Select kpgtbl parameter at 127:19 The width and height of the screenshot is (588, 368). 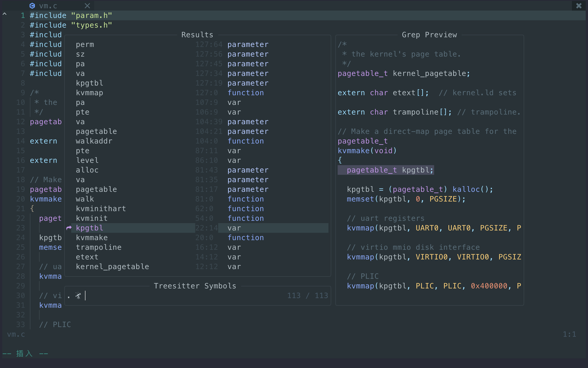198,83
